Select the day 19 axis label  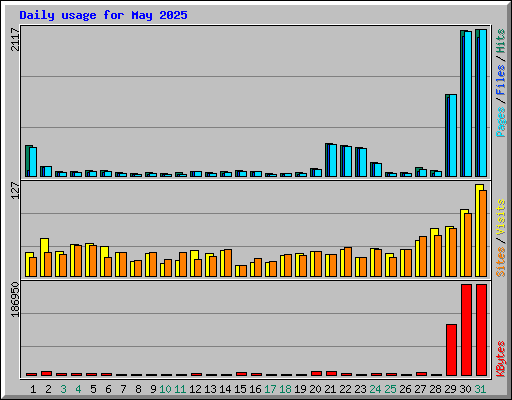click(x=300, y=389)
